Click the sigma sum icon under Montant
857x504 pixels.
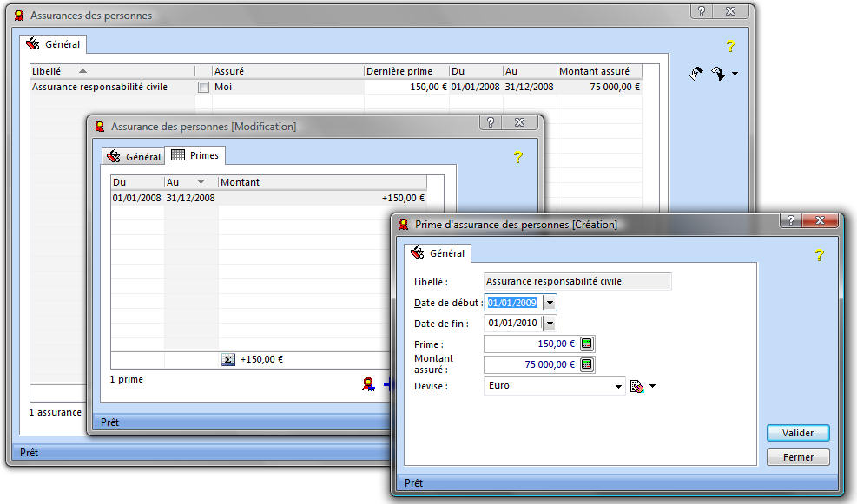point(228,360)
